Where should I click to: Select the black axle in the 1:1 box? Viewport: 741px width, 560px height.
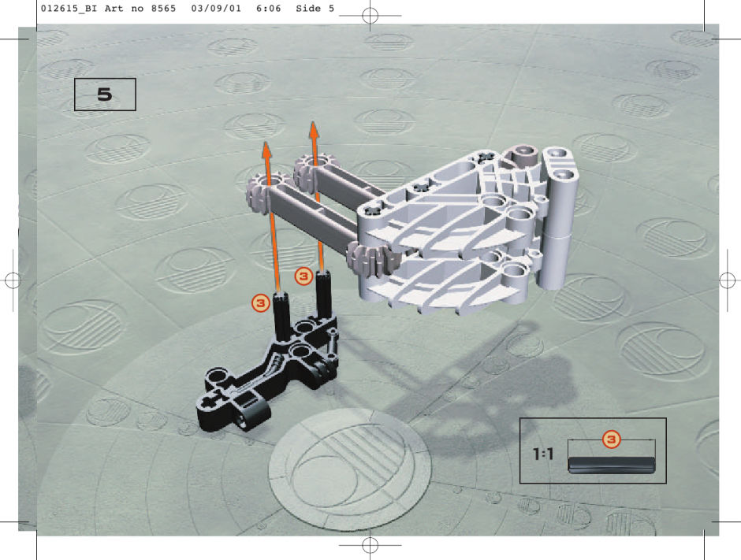point(612,465)
